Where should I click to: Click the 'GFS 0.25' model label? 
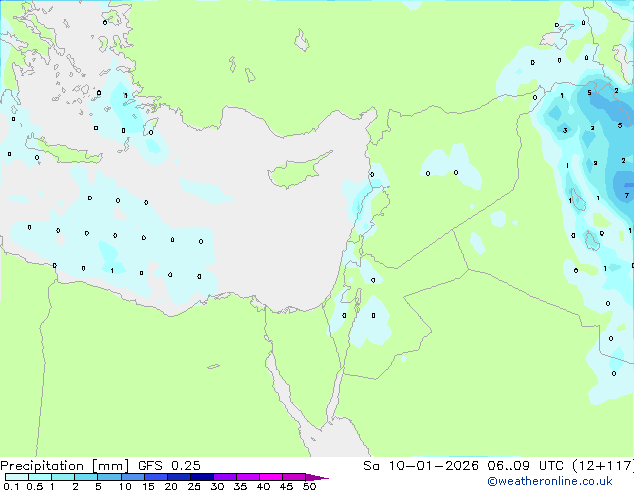pos(169,466)
